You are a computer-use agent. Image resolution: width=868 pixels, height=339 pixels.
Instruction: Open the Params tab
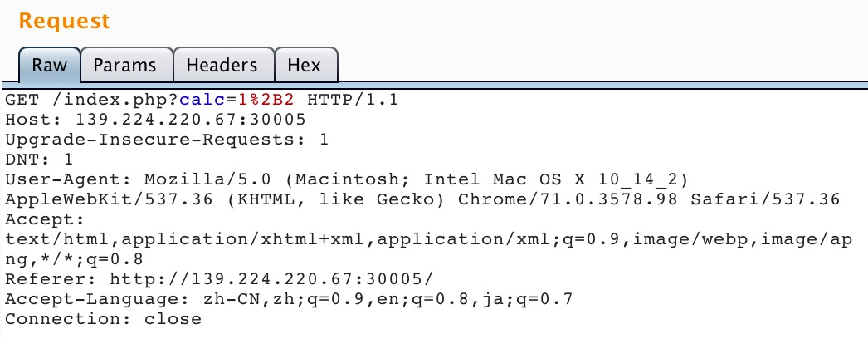pyautogui.click(x=125, y=66)
